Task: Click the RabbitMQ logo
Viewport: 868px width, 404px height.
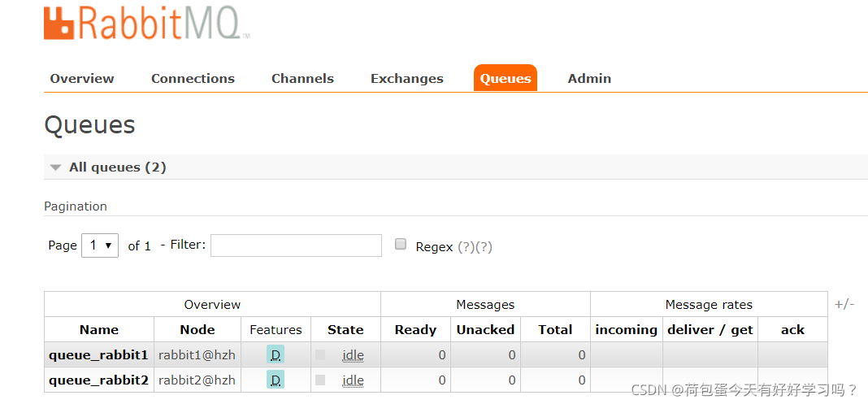Action: pos(146,23)
